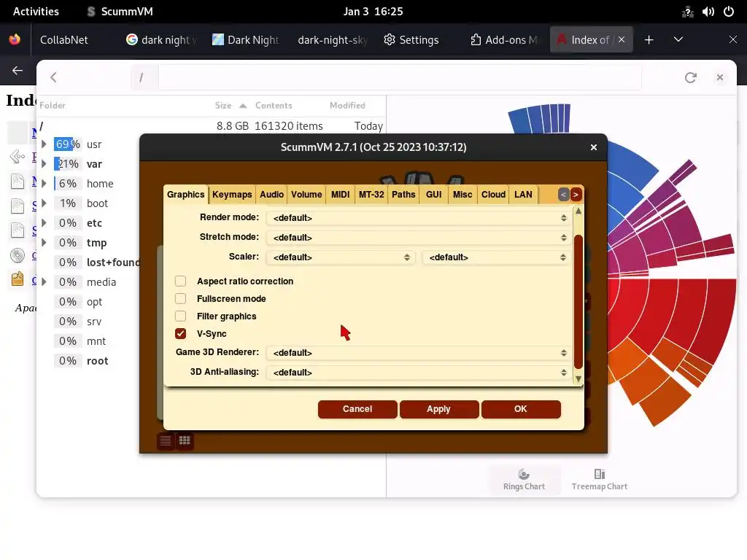Open the Activities overview
Screen dimensions: 747x560
tap(36, 12)
